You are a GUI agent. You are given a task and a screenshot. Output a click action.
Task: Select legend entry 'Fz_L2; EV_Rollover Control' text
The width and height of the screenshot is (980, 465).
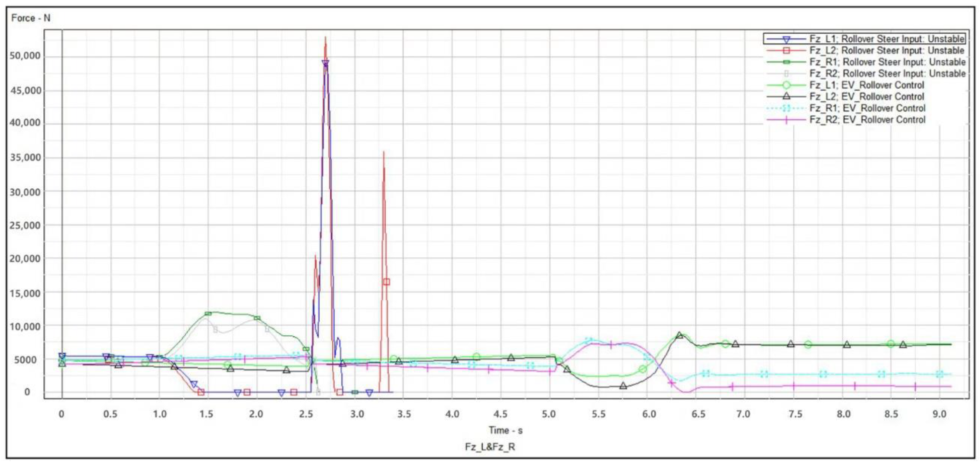tap(867, 97)
